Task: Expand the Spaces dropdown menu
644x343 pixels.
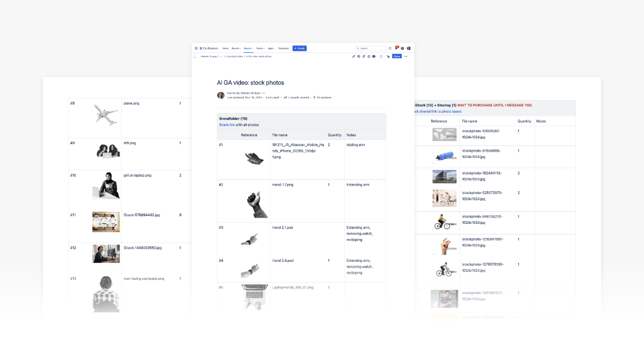Action: pos(248,48)
